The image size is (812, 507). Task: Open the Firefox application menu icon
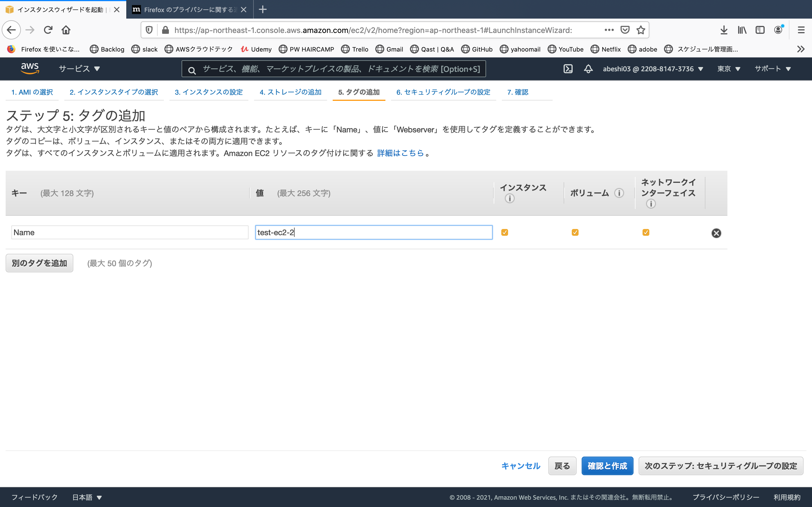point(801,30)
